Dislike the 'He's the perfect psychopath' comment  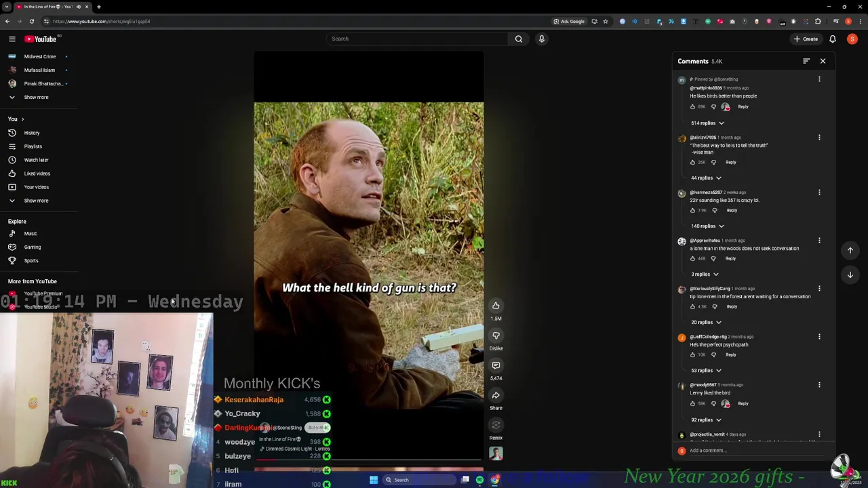point(714,354)
